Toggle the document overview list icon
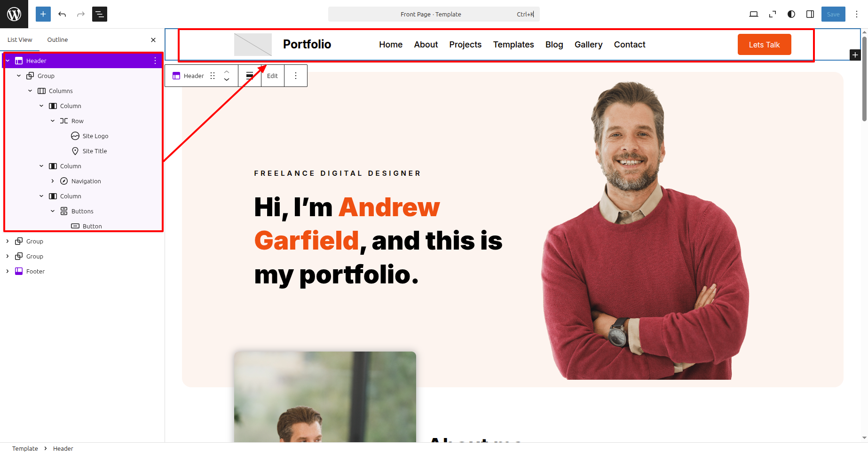 click(100, 14)
